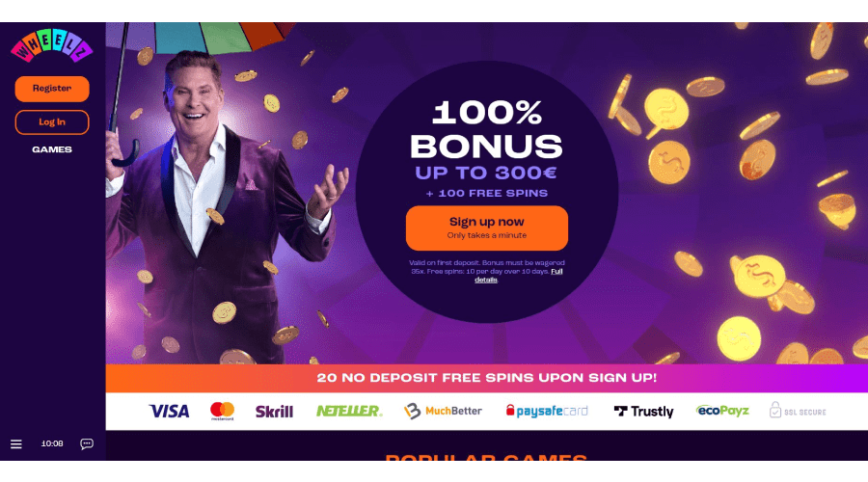Screen dimensions: 868x482
Task: Click the Popular Games heading
Action: [486, 458]
